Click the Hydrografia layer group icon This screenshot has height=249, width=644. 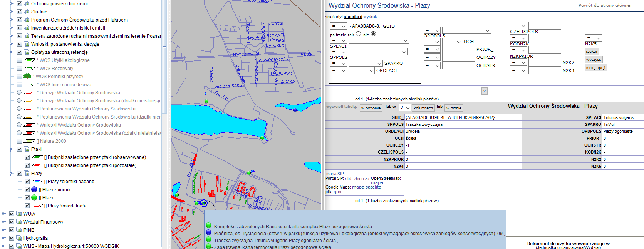19,238
